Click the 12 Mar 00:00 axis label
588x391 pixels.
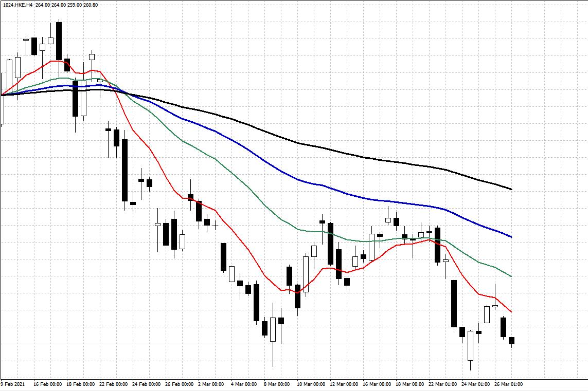[x=344, y=384]
